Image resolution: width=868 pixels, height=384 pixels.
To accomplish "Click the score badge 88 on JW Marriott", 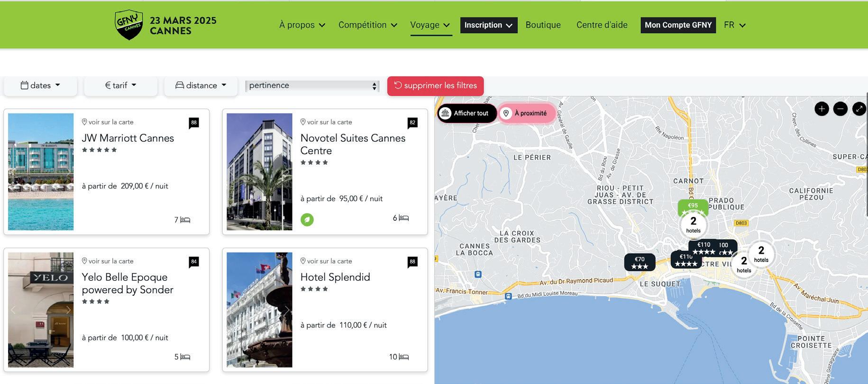I will 194,123.
